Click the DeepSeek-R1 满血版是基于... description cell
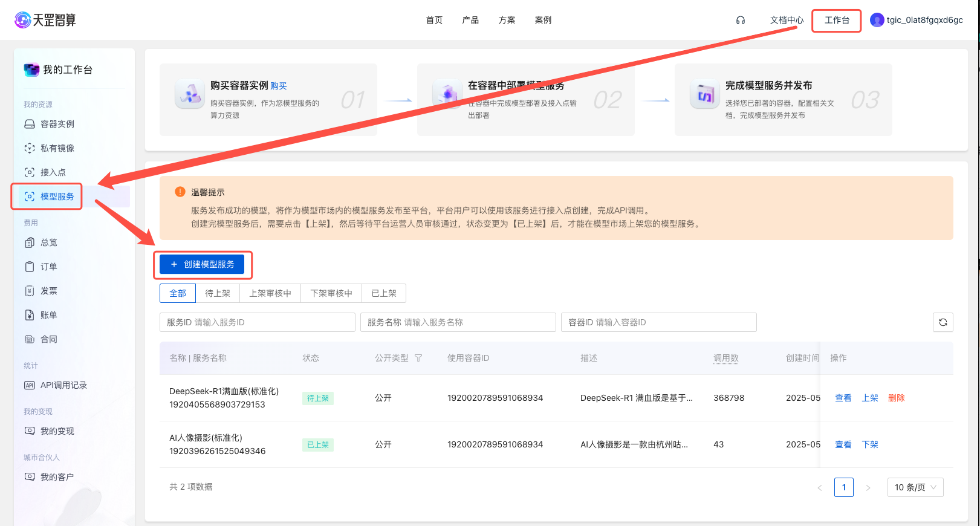 (637, 398)
